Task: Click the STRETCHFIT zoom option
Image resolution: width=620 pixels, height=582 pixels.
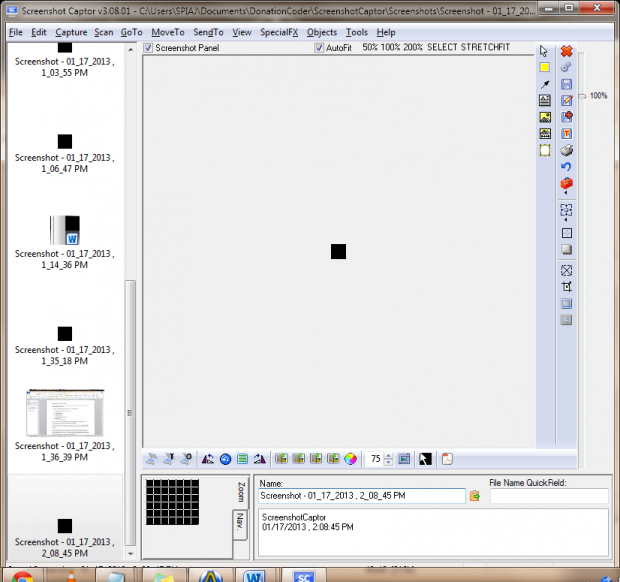Action: pos(486,47)
